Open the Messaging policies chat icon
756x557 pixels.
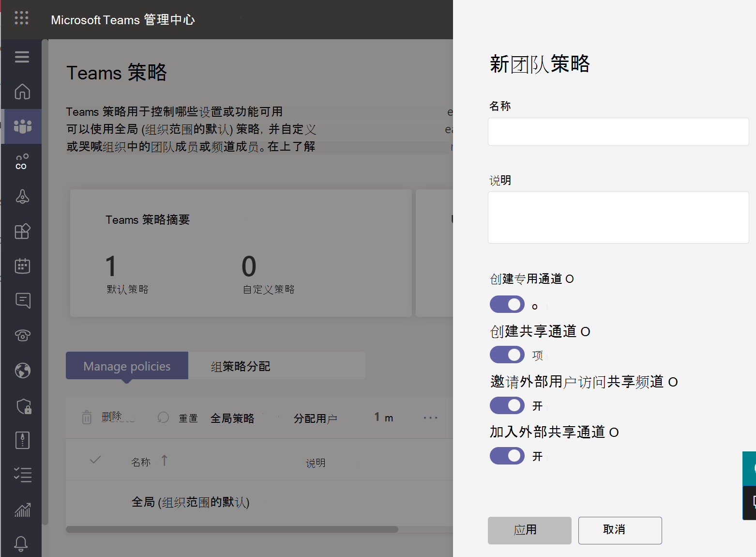22,301
